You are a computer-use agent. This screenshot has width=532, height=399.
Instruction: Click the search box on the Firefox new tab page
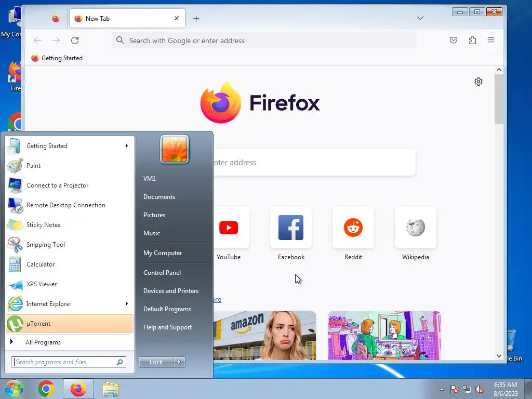pos(314,163)
